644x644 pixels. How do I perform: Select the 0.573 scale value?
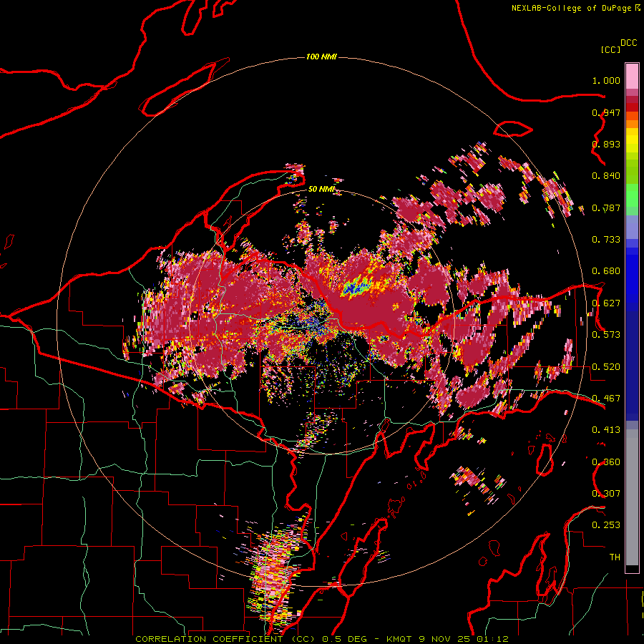(606, 335)
